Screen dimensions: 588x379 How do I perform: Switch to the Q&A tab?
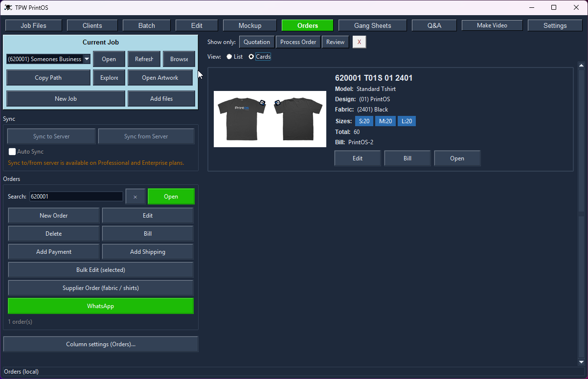tap(434, 25)
